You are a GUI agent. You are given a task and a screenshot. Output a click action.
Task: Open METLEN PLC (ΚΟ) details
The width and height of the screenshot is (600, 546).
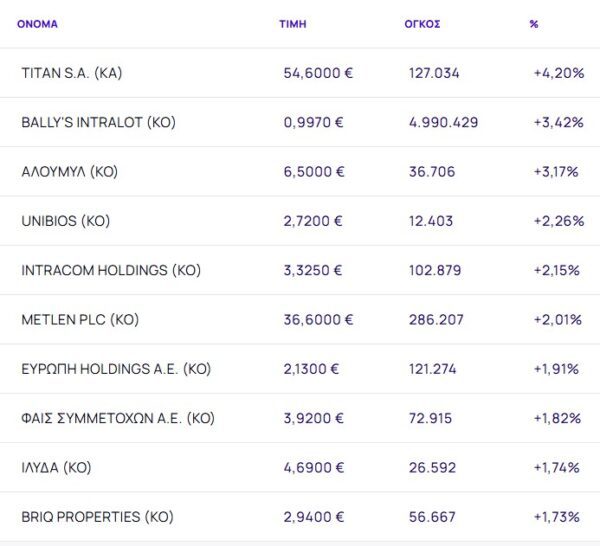79,319
